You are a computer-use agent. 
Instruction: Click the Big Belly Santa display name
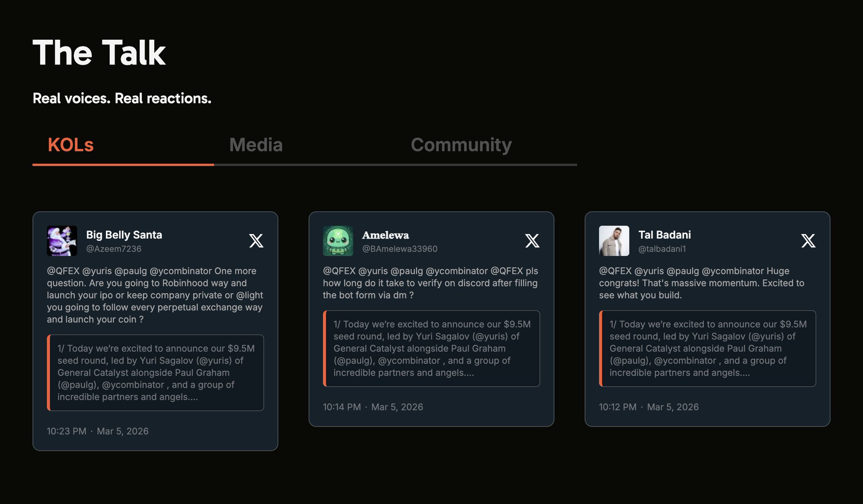124,235
